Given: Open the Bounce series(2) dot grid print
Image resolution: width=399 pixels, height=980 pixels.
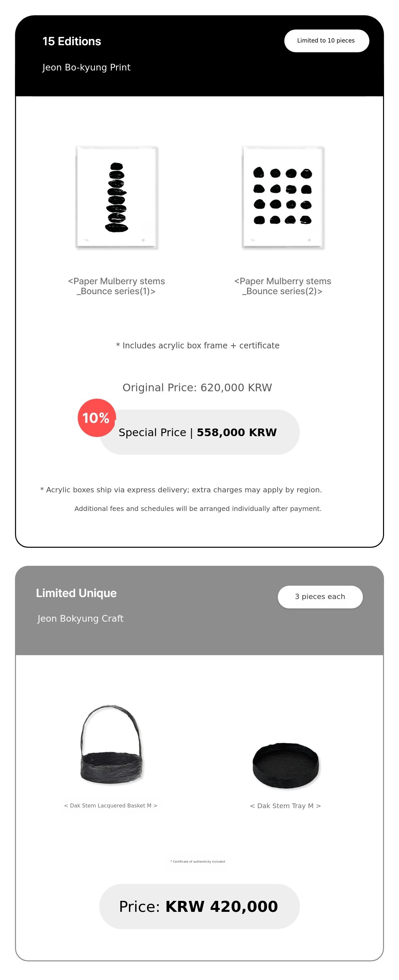Looking at the screenshot, I should coord(283,197).
